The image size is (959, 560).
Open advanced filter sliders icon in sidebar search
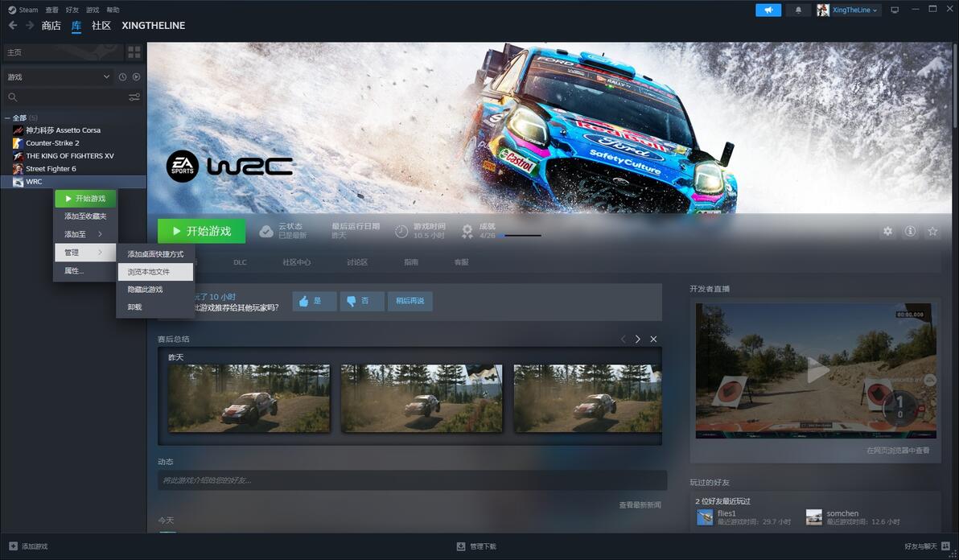134,97
